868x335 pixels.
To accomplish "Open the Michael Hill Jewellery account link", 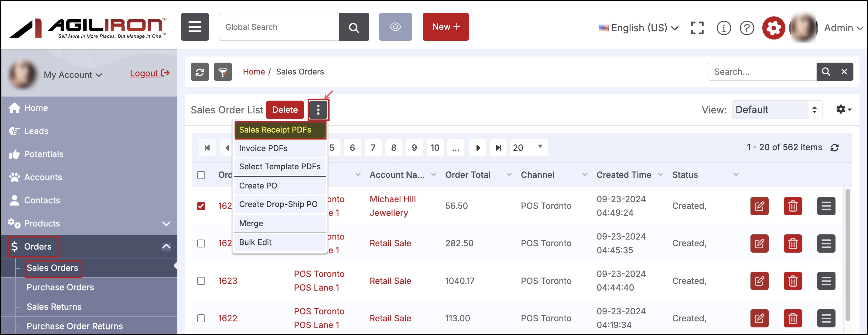I will point(393,206).
